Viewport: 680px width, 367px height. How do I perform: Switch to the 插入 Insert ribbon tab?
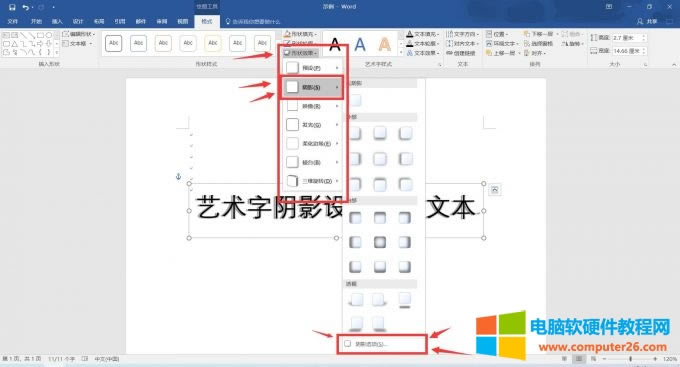click(57, 21)
